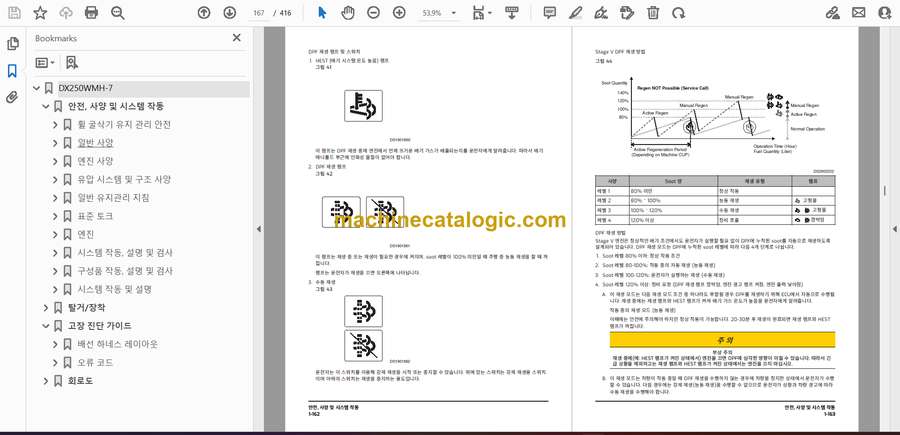Collapse the DX250WMH-7 root bookmark
This screenshot has height=435, width=900.
(x=37, y=88)
